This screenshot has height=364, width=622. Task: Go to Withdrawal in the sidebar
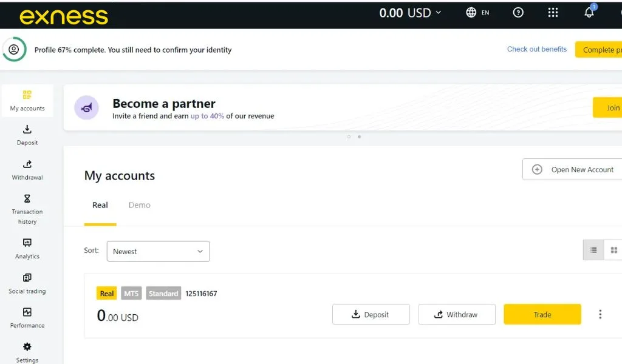(x=27, y=169)
